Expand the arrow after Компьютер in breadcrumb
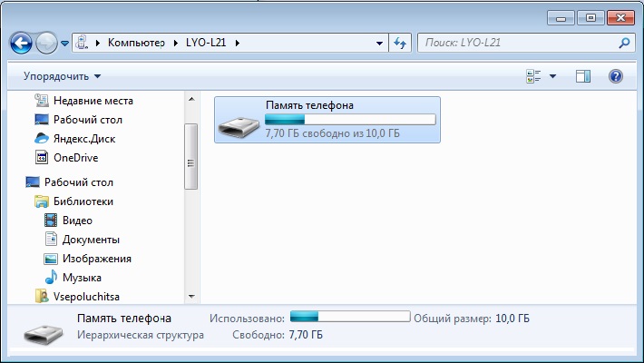This screenshot has width=644, height=363. point(176,43)
